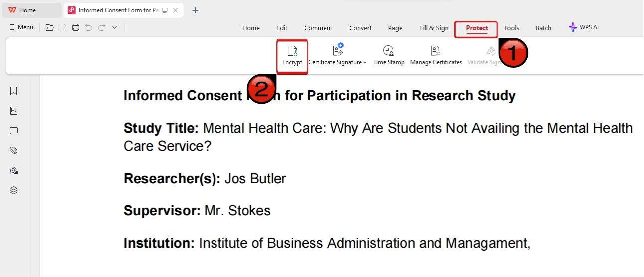
Task: Close the Informed Consent Form tab
Action: pyautogui.click(x=176, y=10)
